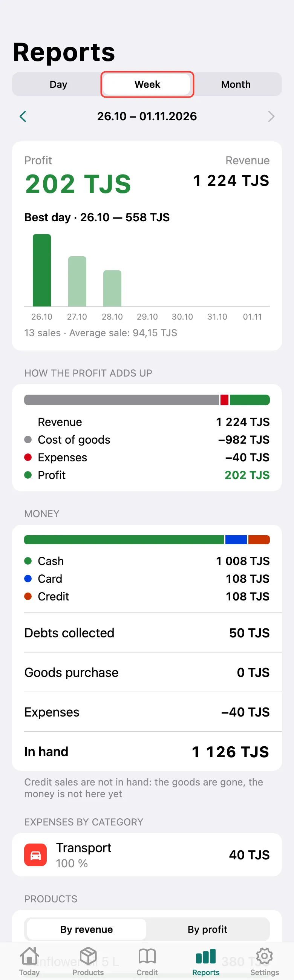Open the Credit book icon
Screen dimensions: 294x980
point(147,956)
